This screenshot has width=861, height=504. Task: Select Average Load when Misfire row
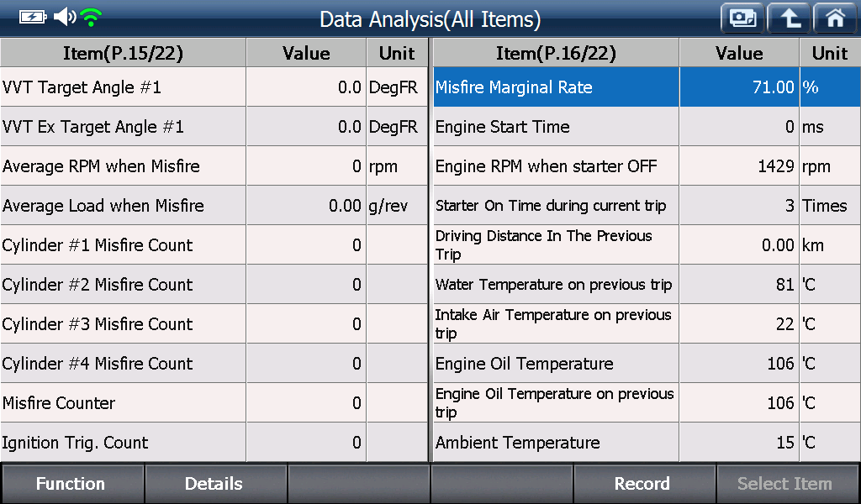214,206
